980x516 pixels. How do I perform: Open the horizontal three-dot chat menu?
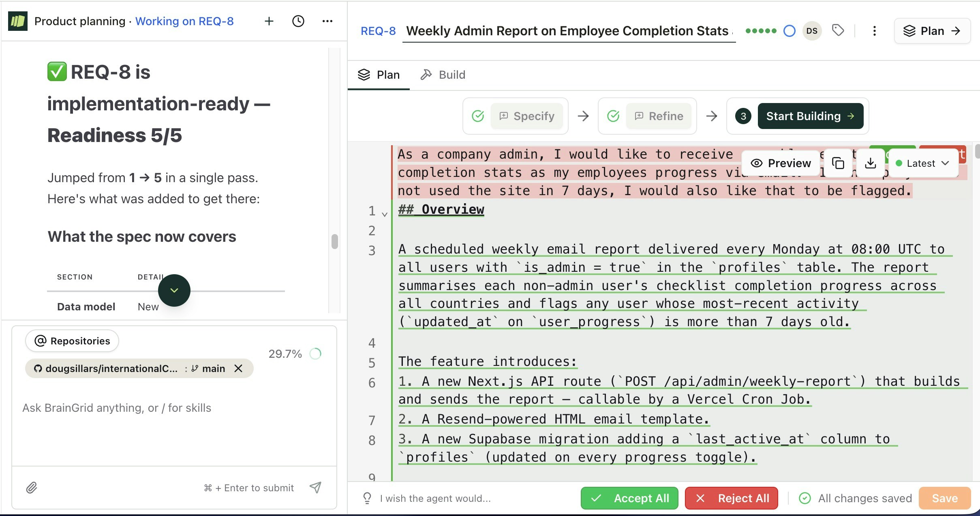point(327,21)
